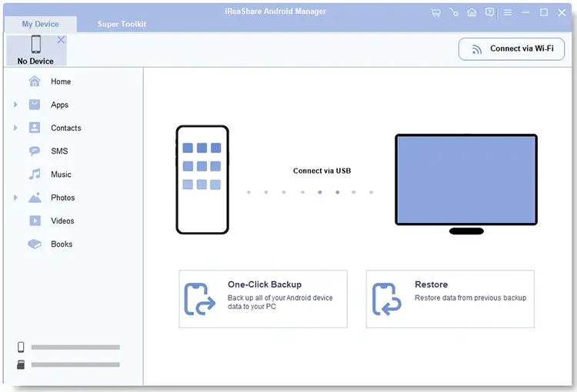Viewport: 577px width, 392px height.
Task: Click the computer monitor illustration
Action: pos(466,184)
